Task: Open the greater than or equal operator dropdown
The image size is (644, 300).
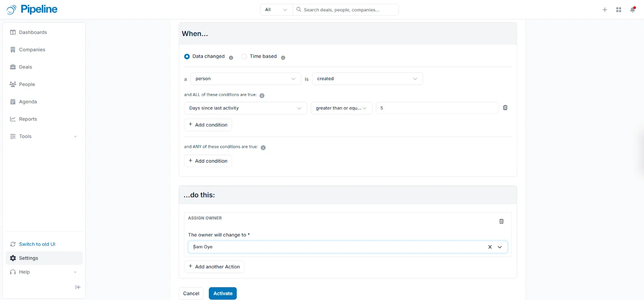Action: [x=341, y=108]
